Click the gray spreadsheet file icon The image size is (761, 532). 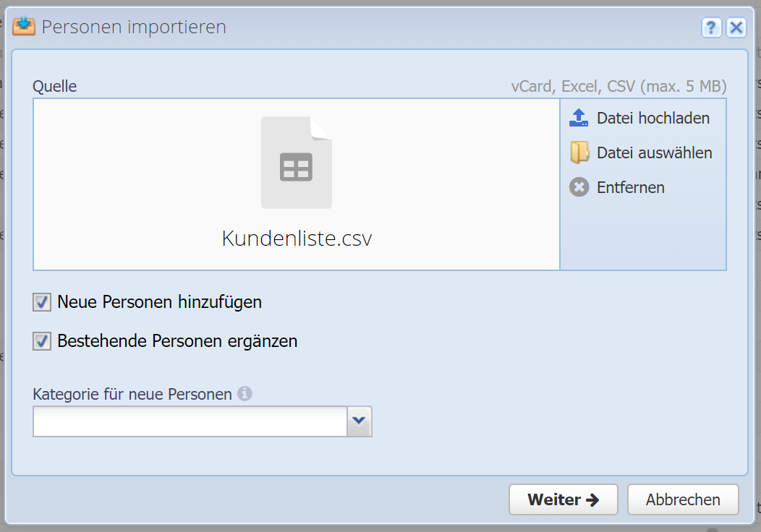pos(297,163)
